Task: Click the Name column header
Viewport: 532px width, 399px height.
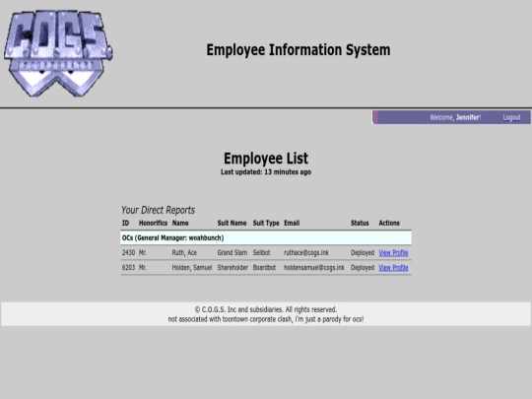Action: coord(180,223)
